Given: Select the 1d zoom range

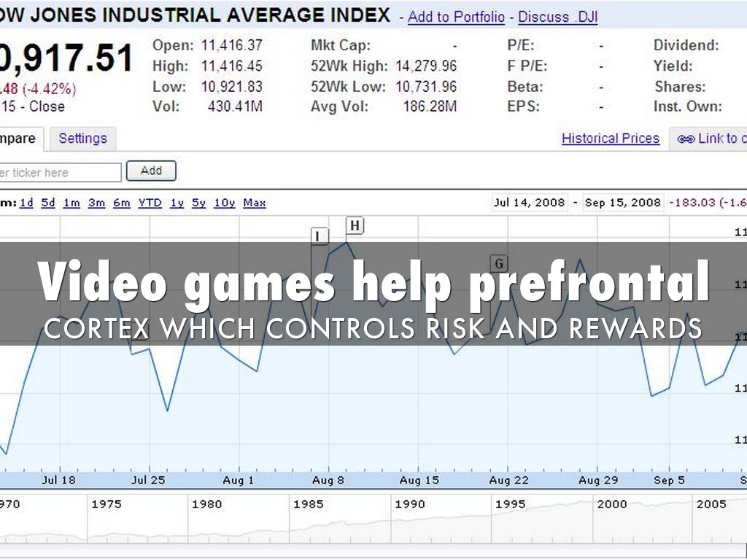Looking at the screenshot, I should point(26,203).
